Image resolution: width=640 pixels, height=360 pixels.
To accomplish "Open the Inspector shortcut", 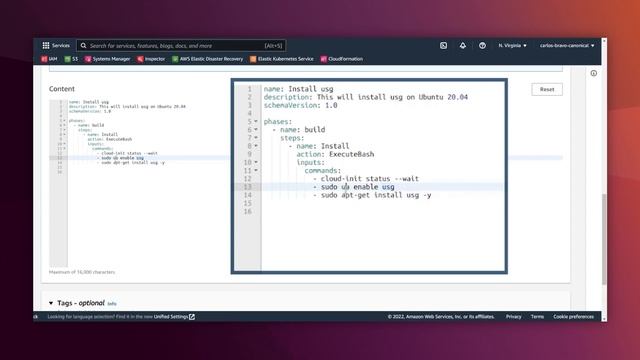I will click(151, 59).
